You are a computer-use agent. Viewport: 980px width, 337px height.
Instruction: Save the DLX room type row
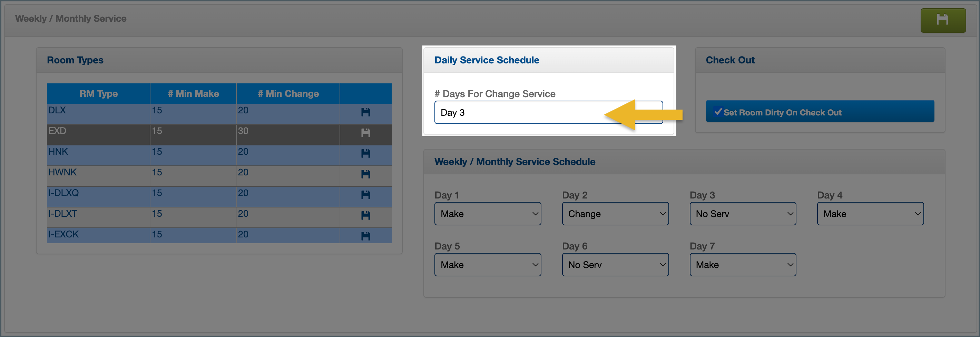365,112
